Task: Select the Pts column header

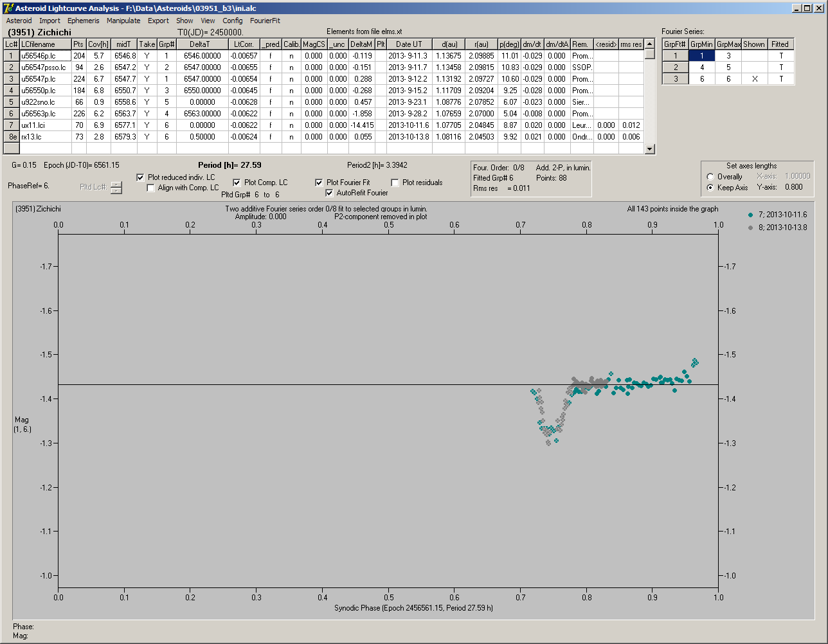Action: (x=79, y=44)
